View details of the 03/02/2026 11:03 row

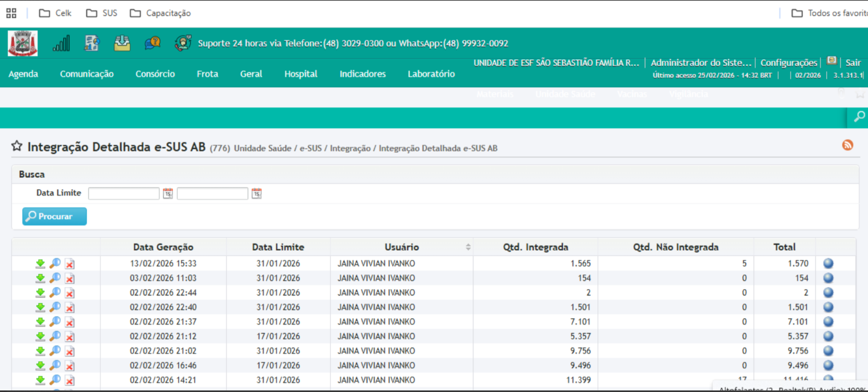[55, 278]
